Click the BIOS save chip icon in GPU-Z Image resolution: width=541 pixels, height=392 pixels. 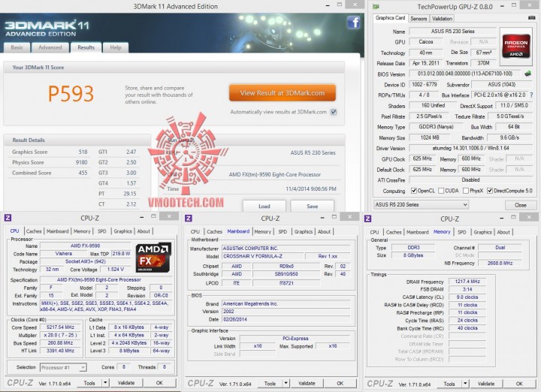(x=527, y=74)
